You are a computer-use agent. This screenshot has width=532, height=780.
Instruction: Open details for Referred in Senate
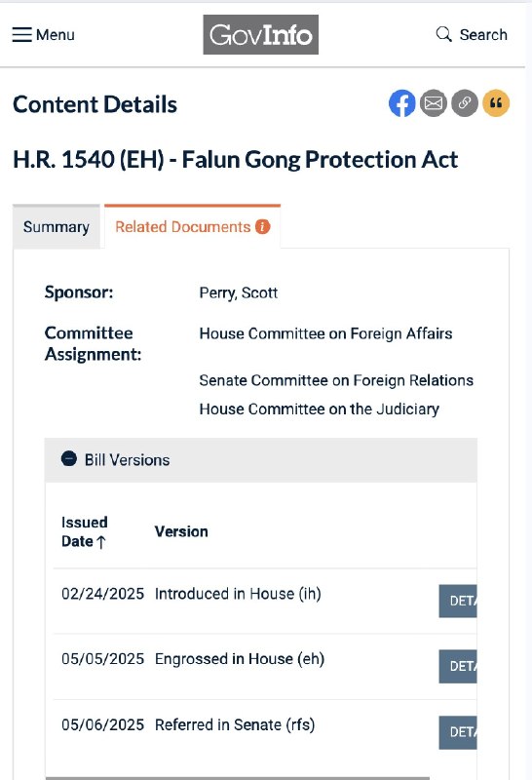tap(458, 732)
